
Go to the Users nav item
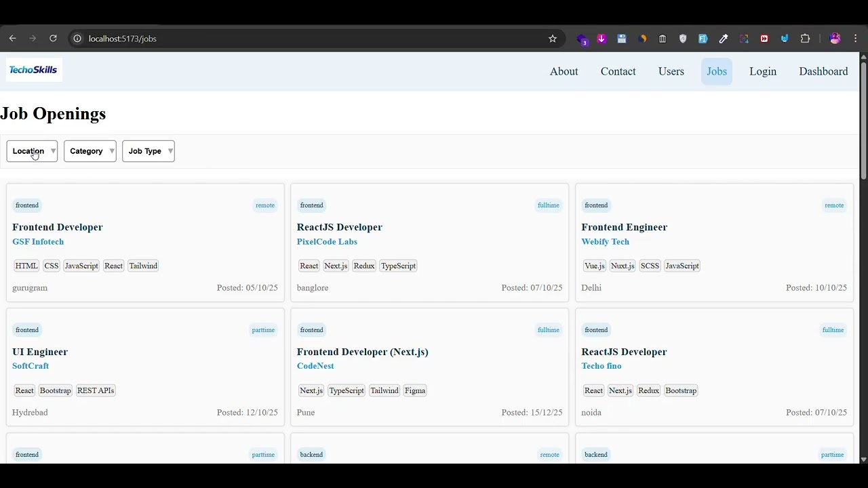pyautogui.click(x=671, y=71)
